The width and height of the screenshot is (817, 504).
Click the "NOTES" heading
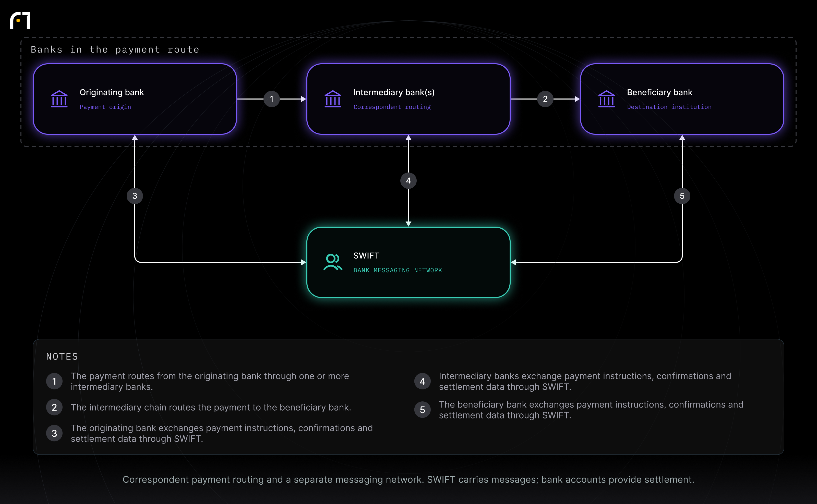coord(62,357)
